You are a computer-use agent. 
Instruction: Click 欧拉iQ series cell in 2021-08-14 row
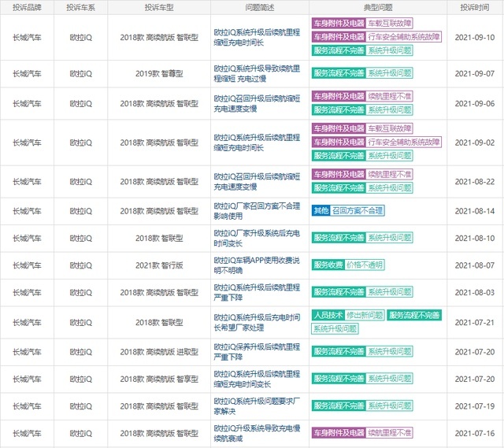(x=80, y=211)
